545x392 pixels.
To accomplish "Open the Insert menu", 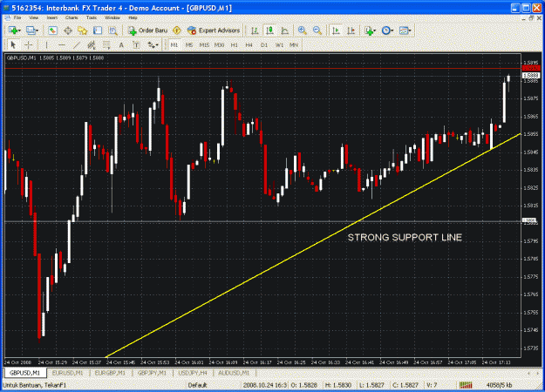I will (52, 17).
